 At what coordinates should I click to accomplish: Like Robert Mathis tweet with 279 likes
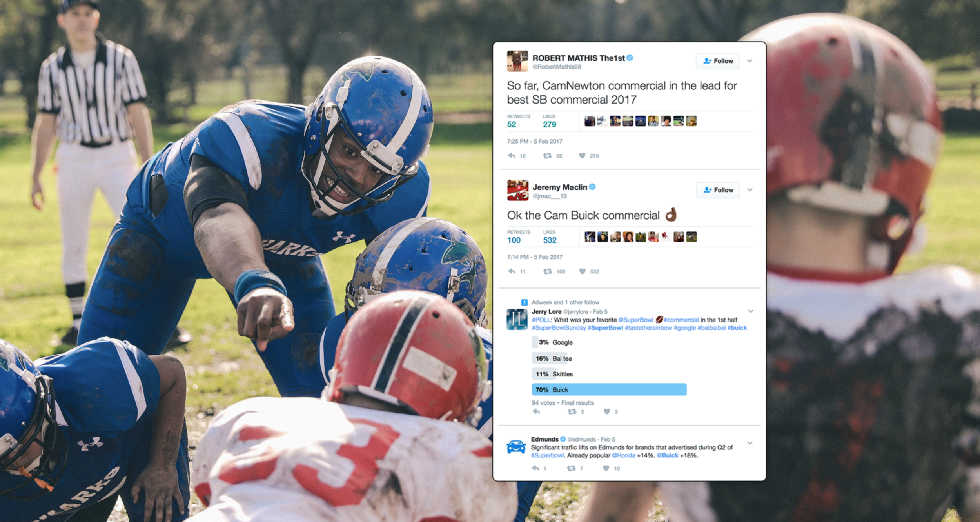[x=582, y=156]
